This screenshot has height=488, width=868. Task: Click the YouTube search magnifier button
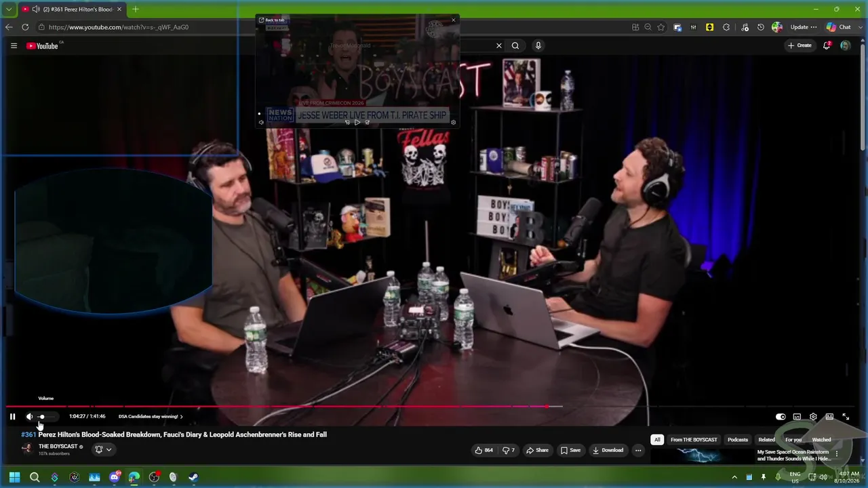pyautogui.click(x=515, y=45)
